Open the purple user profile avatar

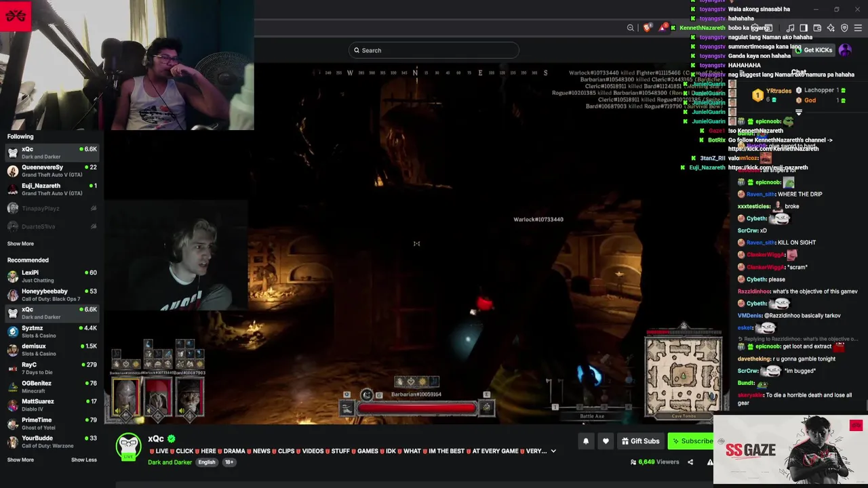(845, 50)
